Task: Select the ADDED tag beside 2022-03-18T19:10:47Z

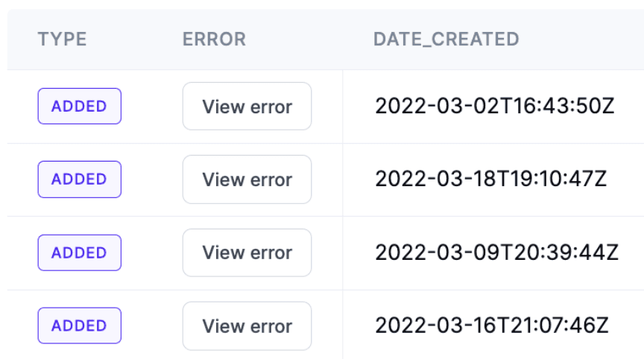Action: (79, 179)
